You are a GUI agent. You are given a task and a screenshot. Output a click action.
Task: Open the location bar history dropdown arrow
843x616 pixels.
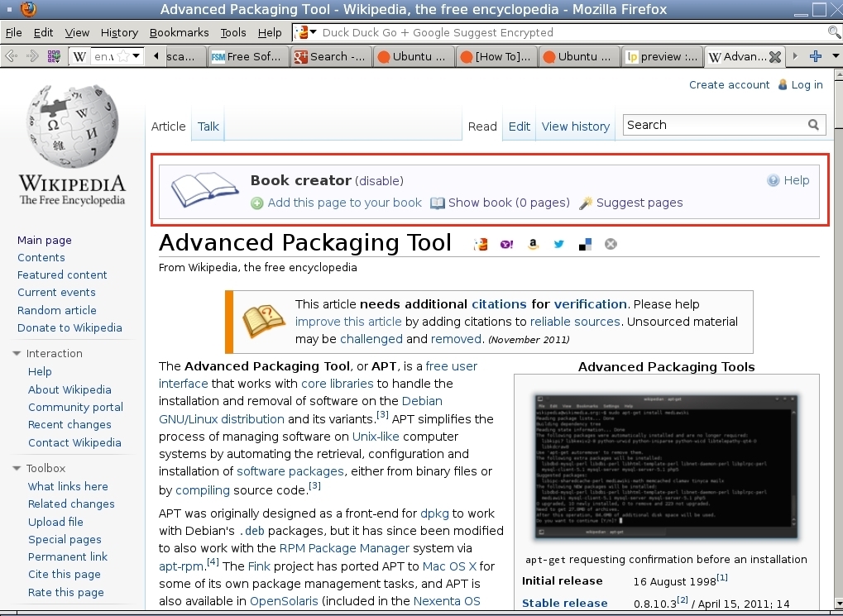click(x=136, y=56)
